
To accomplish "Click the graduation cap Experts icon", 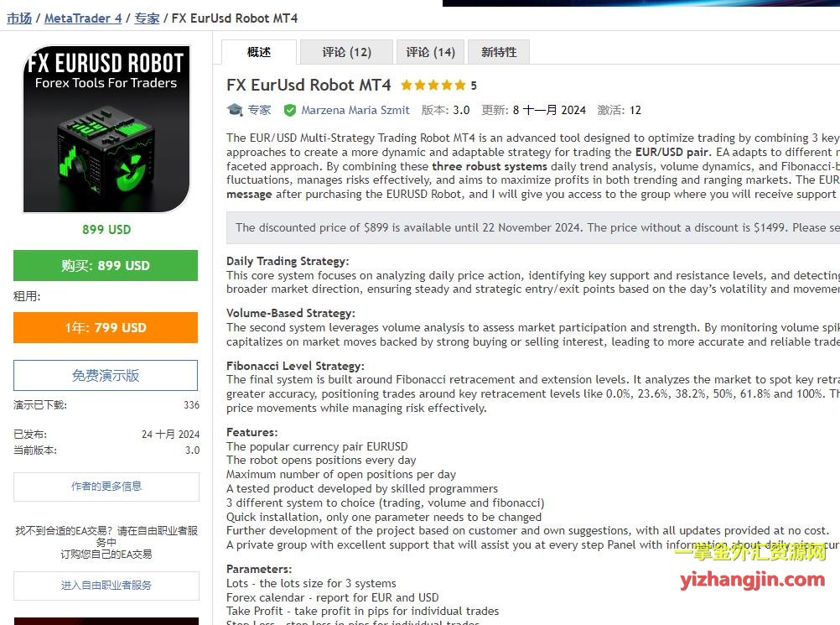I will [x=235, y=110].
